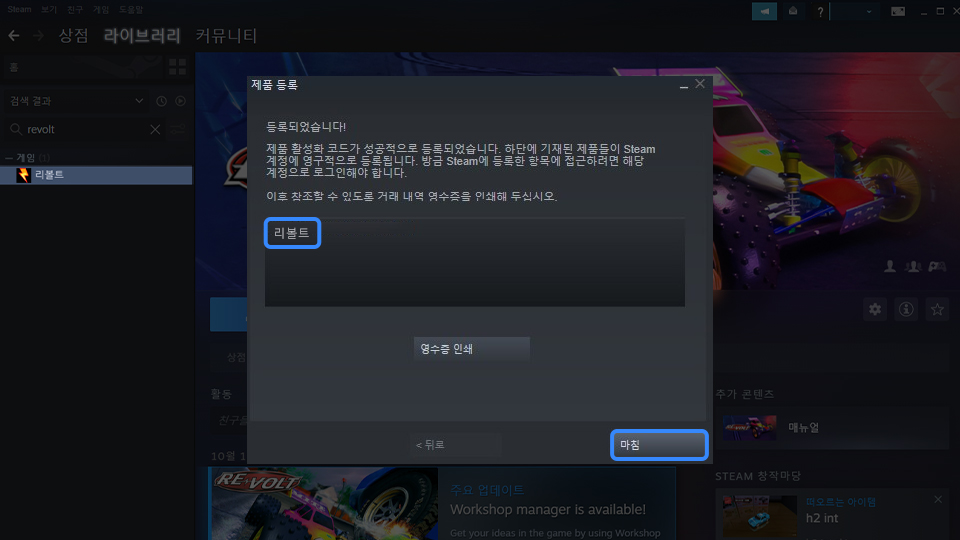The image size is (960, 540).
Task: Open the 매뉴얼 additional content item
Action: (x=831, y=427)
